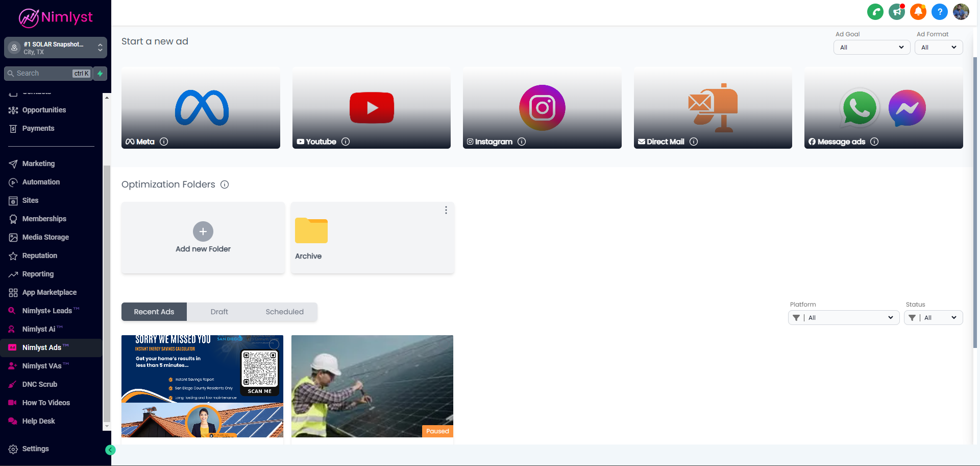This screenshot has height=466, width=980.
Task: Click the blue help question mark icon
Action: point(940,12)
